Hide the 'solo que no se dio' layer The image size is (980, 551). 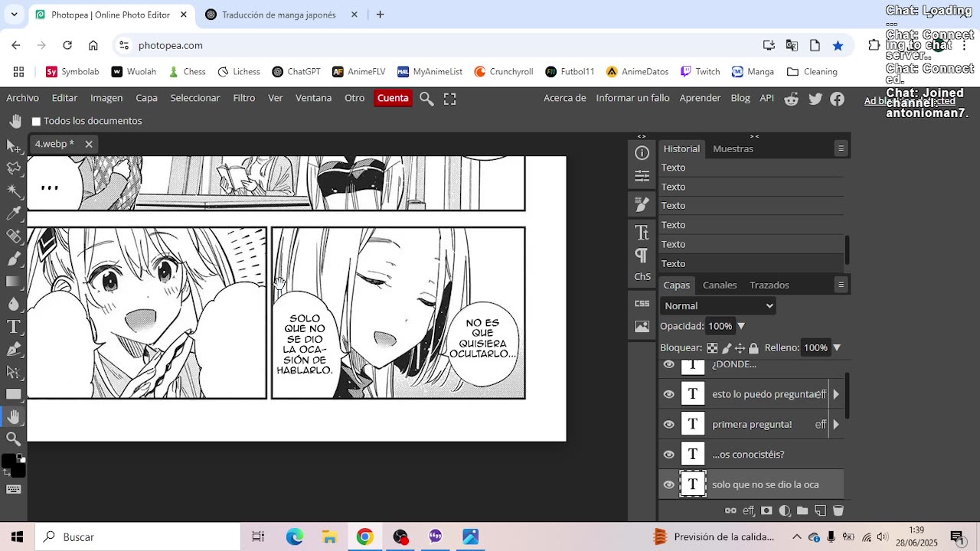[669, 484]
